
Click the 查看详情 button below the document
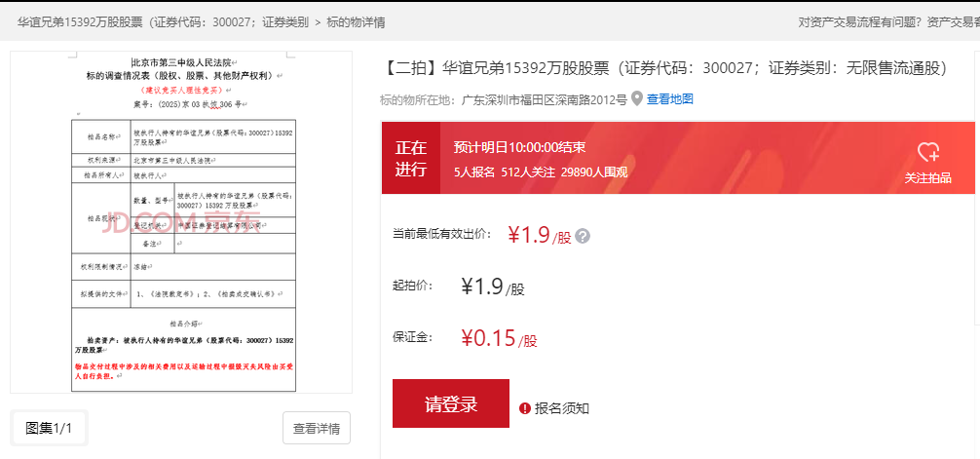[317, 429]
